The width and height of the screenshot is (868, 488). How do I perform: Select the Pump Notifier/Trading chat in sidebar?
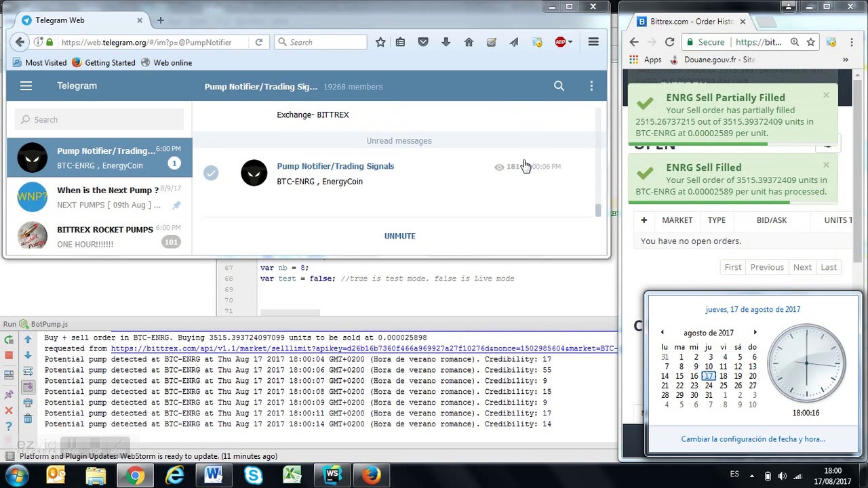pos(100,158)
